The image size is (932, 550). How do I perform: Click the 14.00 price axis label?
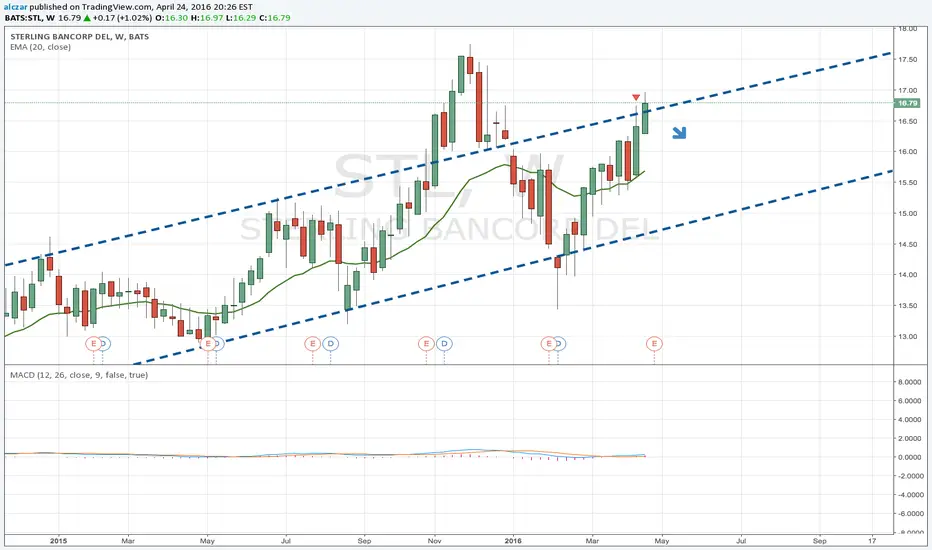pyautogui.click(x=908, y=275)
